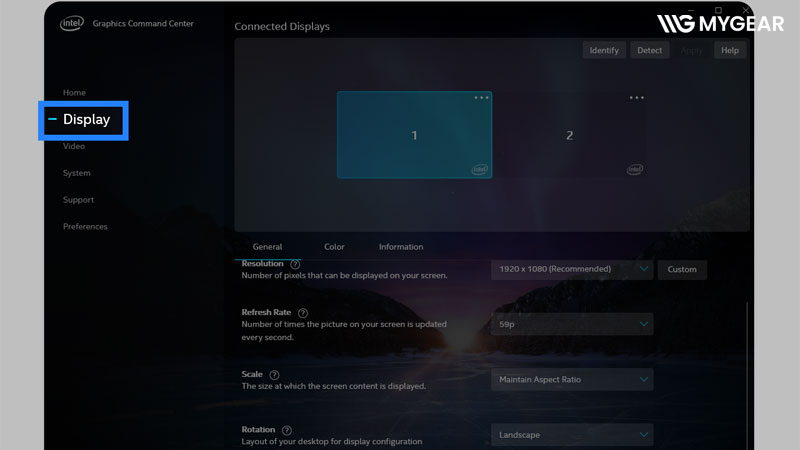Expand the Resolution dropdown
Screen dimensions: 800x450
click(x=571, y=269)
